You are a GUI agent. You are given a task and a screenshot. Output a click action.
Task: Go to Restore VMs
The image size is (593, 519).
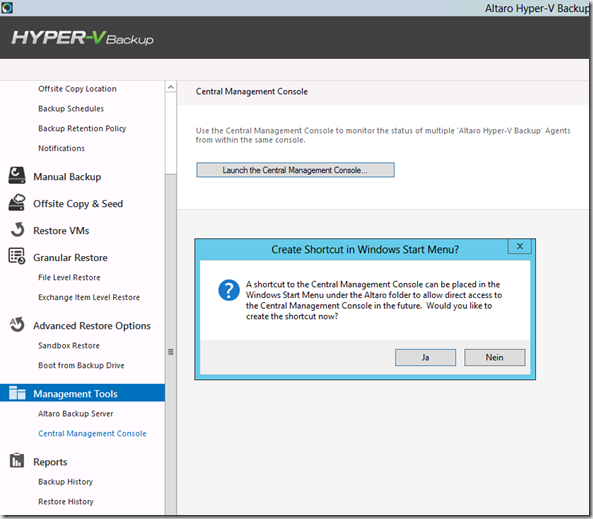tap(61, 231)
